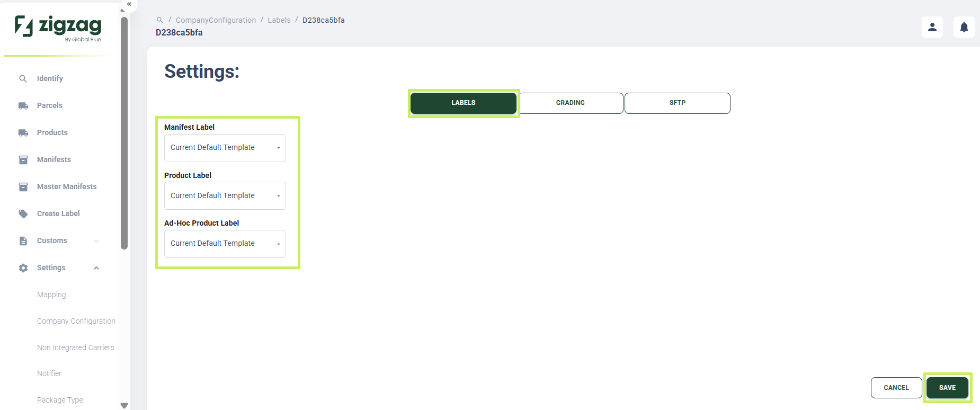
Task: Click the CANCEL button
Action: click(896, 388)
